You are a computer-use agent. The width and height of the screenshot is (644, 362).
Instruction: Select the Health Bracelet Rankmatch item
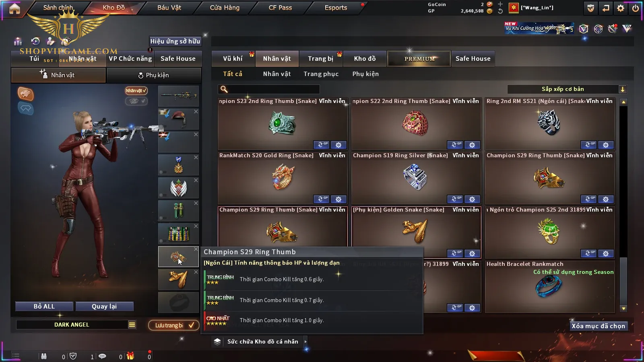[x=550, y=286]
